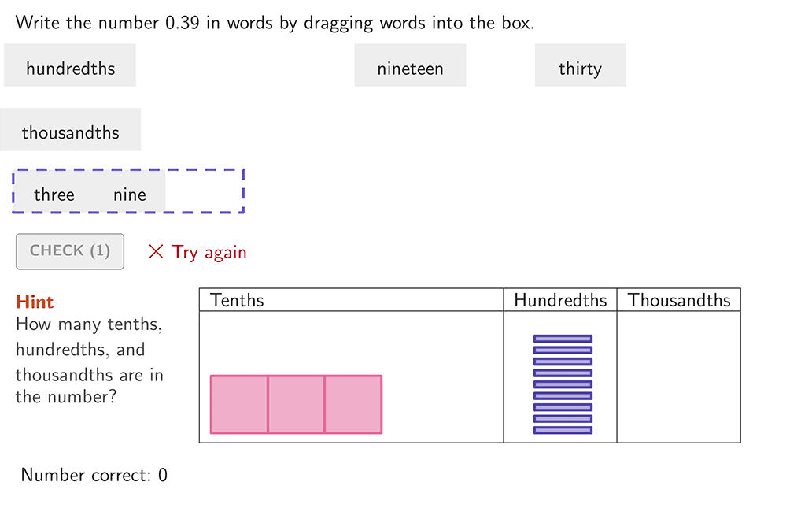Click the empty Thousandths column cell
Viewport: 812px width, 508px height.
coord(678,376)
